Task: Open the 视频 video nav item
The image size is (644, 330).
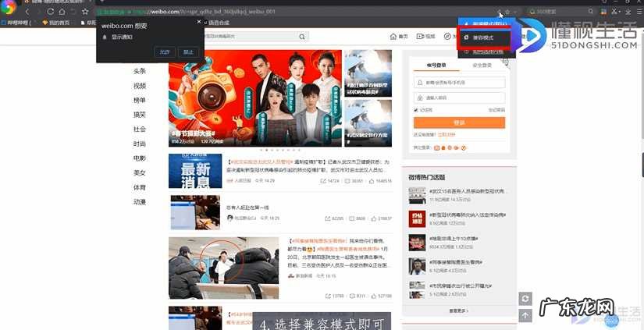Action: pyautogui.click(x=426, y=36)
